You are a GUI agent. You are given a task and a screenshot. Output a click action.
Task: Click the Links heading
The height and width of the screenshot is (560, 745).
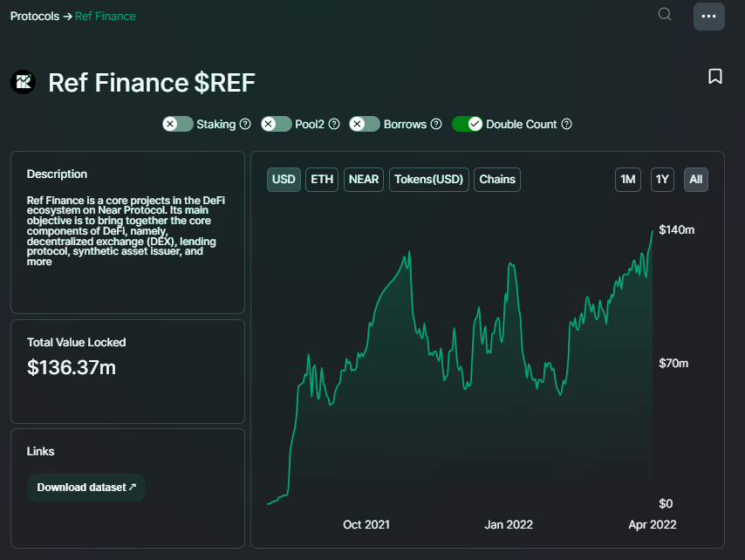[x=40, y=451]
